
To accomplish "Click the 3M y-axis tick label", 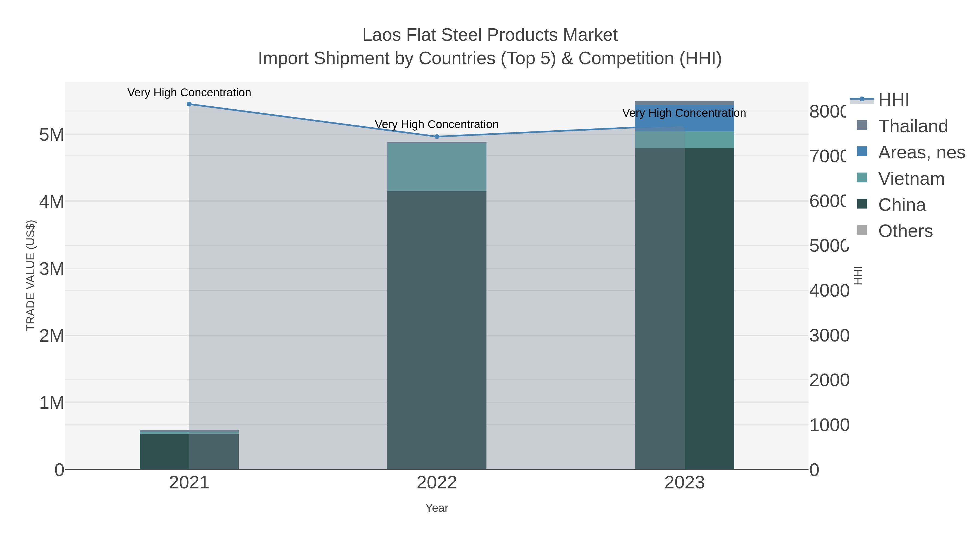I will pos(52,269).
